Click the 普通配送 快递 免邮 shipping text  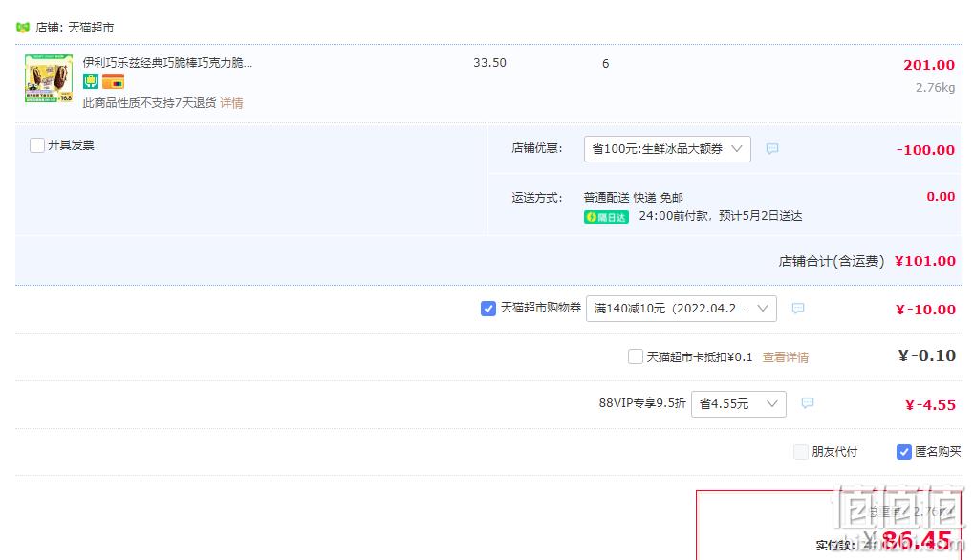pyautogui.click(x=634, y=198)
